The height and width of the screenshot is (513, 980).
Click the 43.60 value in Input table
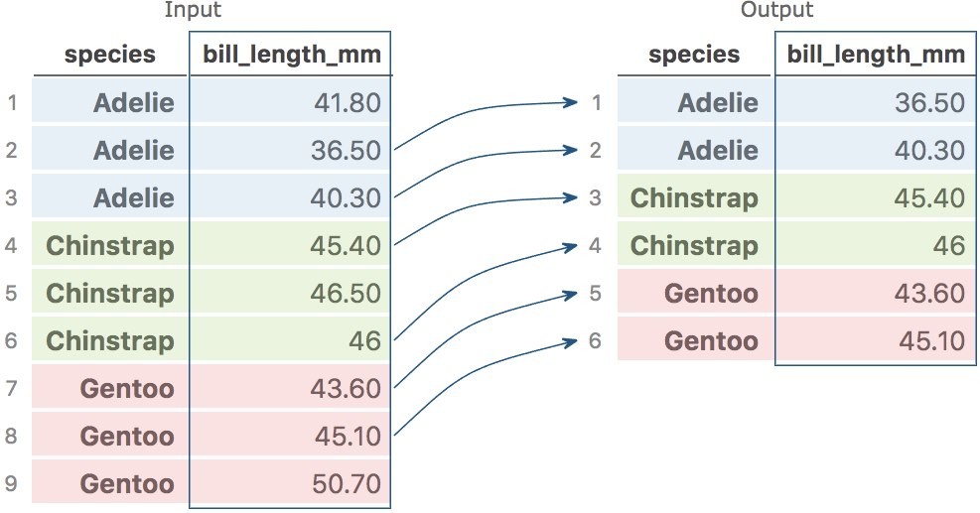(345, 389)
